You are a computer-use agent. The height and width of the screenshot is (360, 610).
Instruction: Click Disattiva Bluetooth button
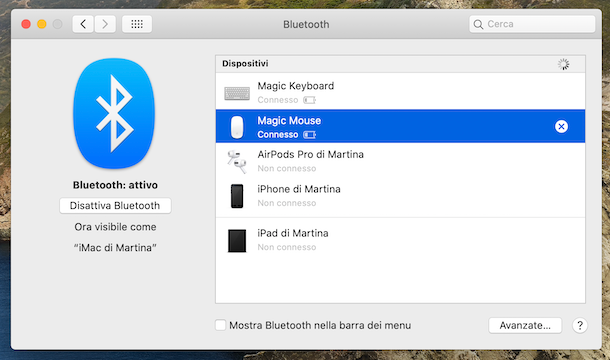click(x=115, y=205)
